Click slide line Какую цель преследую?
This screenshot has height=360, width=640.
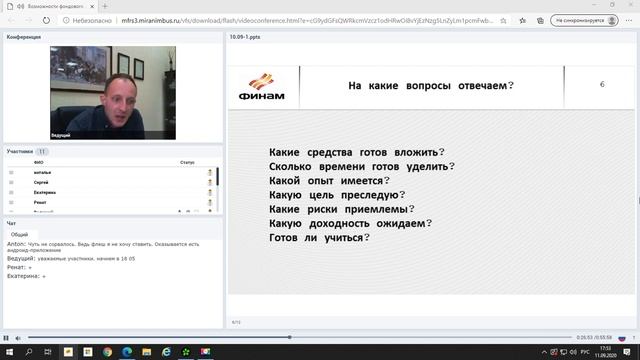pyautogui.click(x=337, y=195)
